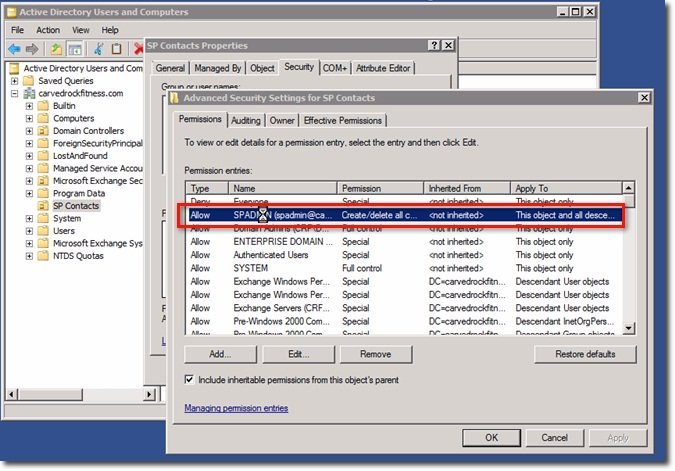Click the Up one level folder icon
The height and width of the screenshot is (471, 675).
point(56,49)
